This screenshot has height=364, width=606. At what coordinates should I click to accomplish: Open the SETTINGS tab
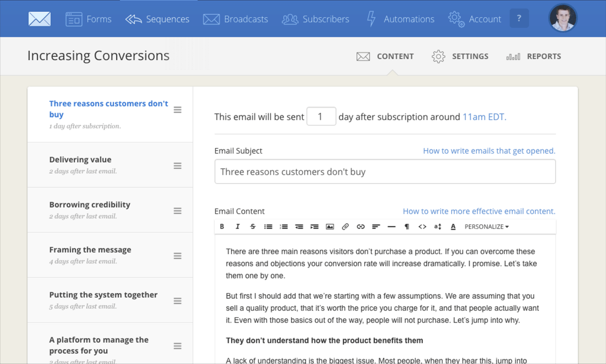pyautogui.click(x=460, y=56)
